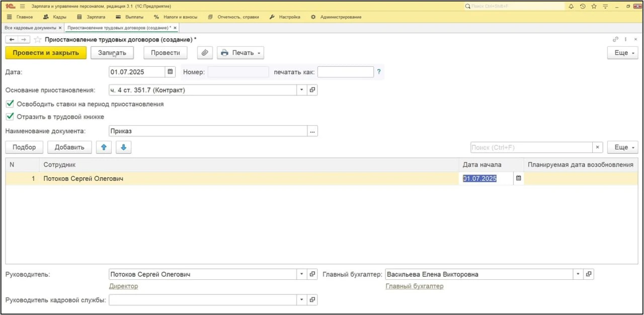644x315 pixels.
Task: Toggle Отразить в трудовой книжке checkbox
Action: pyautogui.click(x=10, y=117)
